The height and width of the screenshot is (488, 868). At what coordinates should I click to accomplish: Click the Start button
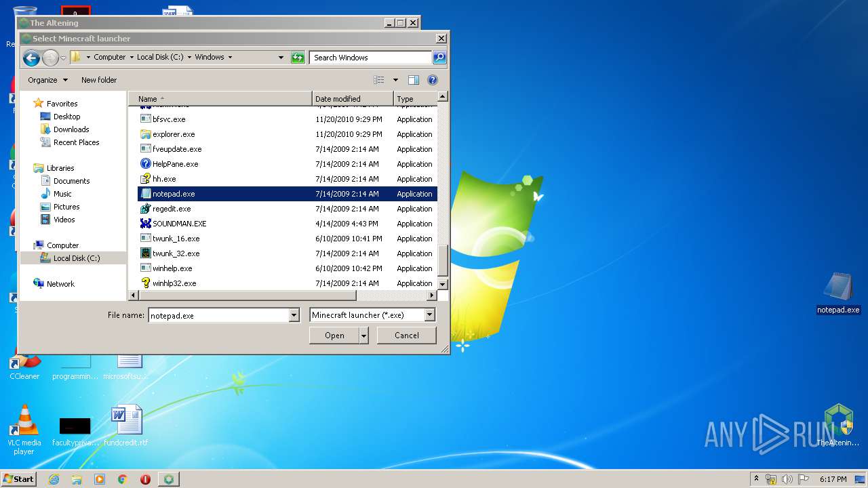pyautogui.click(x=19, y=479)
